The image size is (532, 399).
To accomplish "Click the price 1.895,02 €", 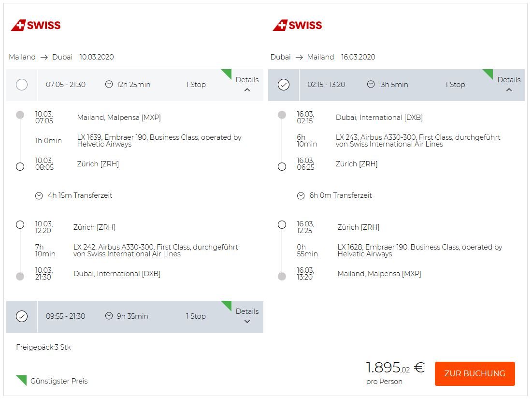I will [395, 368].
